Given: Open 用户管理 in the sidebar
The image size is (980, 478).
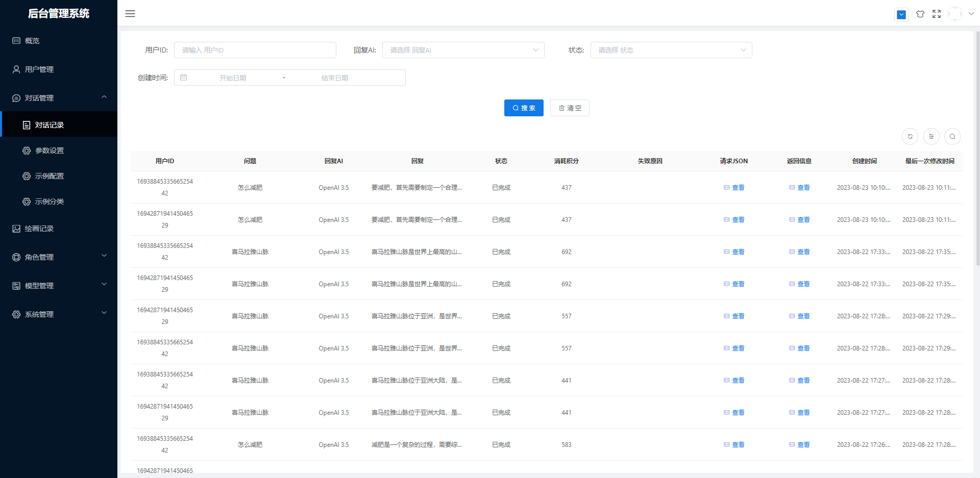Looking at the screenshot, I should tap(39, 69).
